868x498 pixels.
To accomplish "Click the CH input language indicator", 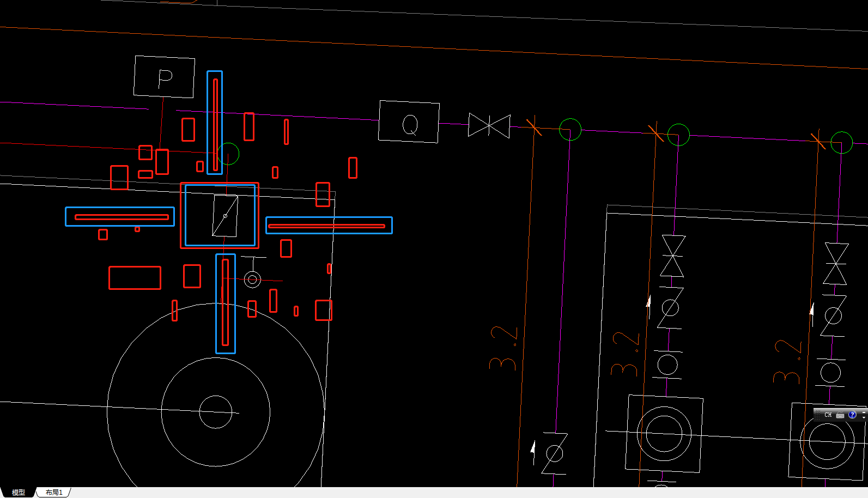I will (x=828, y=415).
